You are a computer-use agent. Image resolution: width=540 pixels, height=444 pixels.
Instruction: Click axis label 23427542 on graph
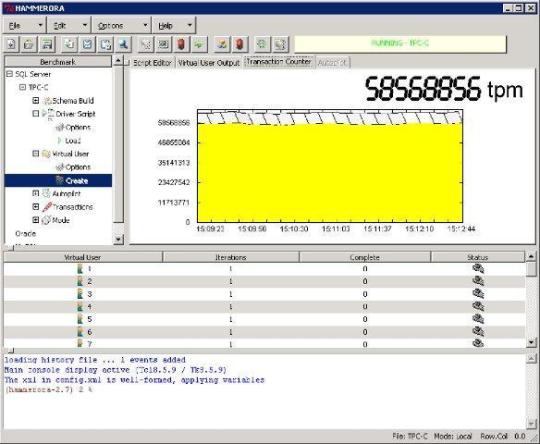coord(174,182)
